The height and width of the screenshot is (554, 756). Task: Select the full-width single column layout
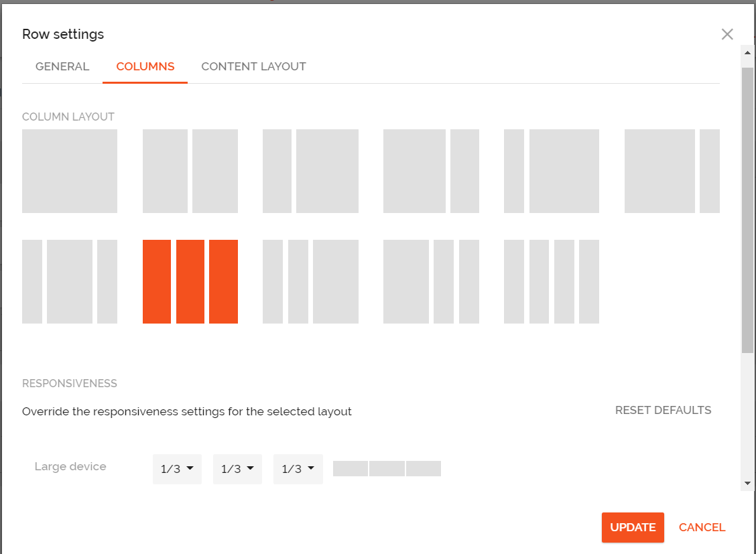[x=69, y=171]
